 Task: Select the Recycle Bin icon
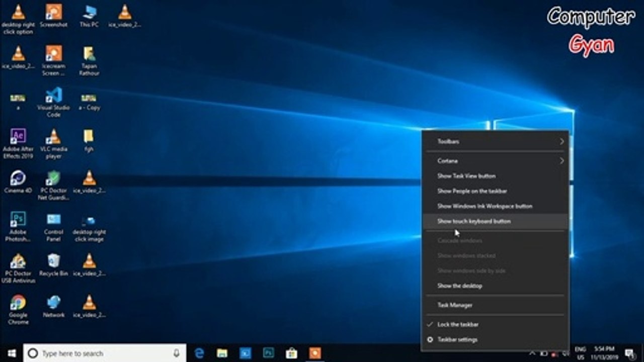(54, 265)
